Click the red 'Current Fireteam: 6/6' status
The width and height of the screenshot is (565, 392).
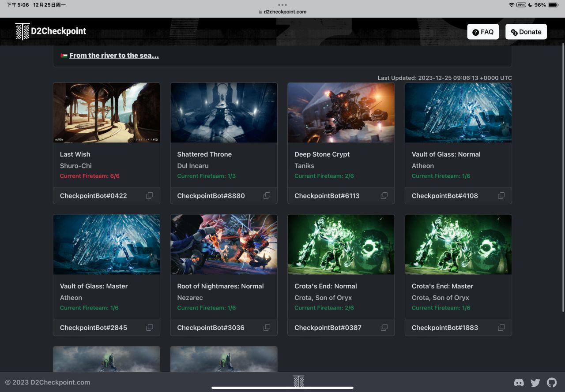pyautogui.click(x=90, y=176)
